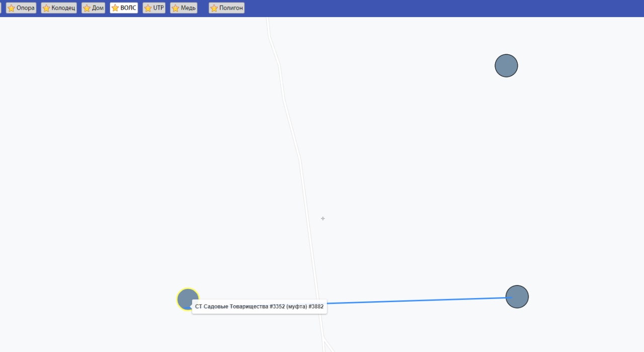Image resolution: width=644 pixels, height=352 pixels.
Task: Select the Опора toolbar button
Action: tap(21, 8)
